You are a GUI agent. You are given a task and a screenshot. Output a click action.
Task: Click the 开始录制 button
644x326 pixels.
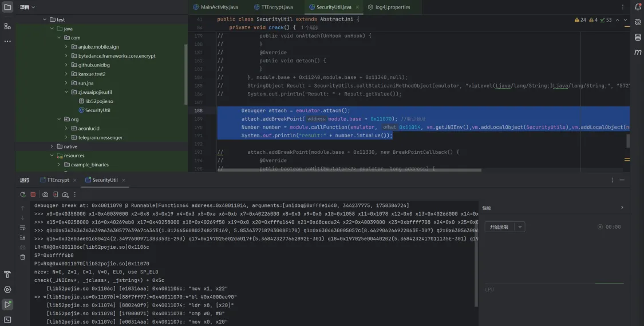(500, 226)
